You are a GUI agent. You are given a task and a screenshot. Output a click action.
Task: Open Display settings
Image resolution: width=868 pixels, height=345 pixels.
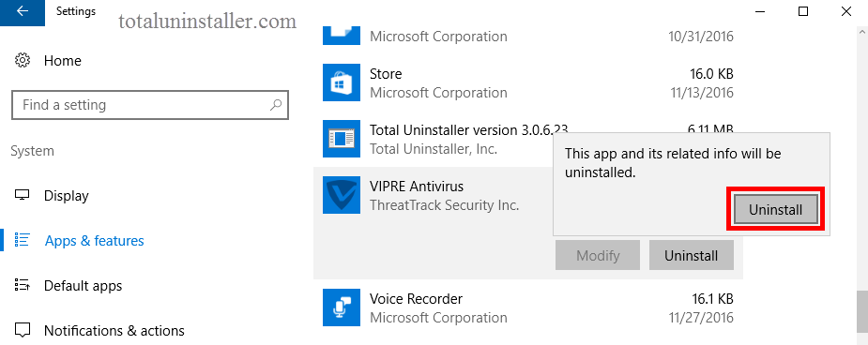67,196
